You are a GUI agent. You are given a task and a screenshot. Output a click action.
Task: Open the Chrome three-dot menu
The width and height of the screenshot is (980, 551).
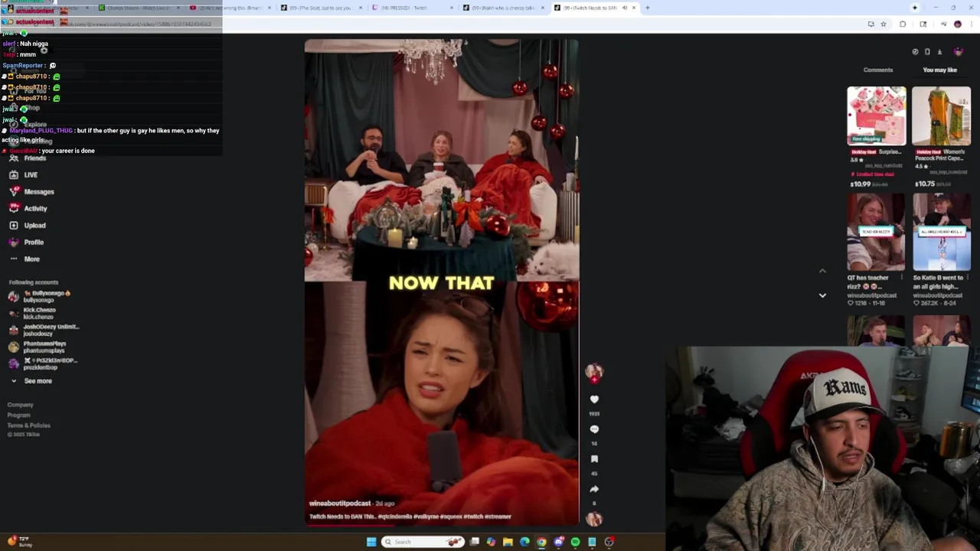[x=971, y=24]
